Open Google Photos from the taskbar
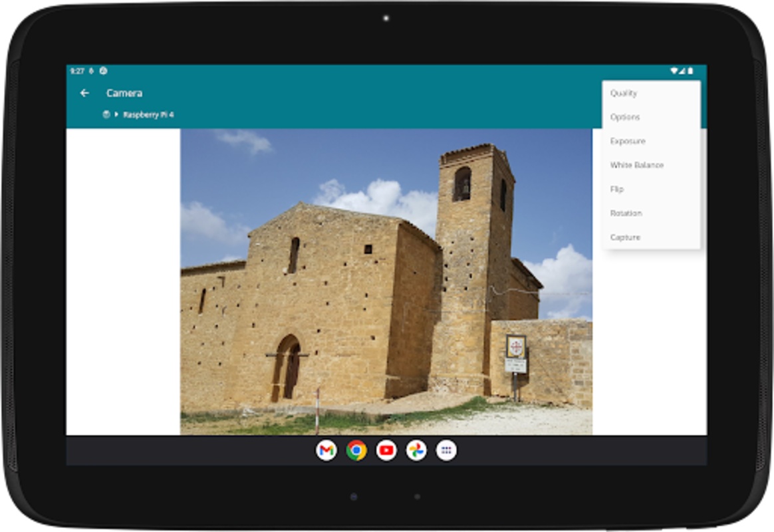Screen dimensions: 774x532 [x=416, y=451]
